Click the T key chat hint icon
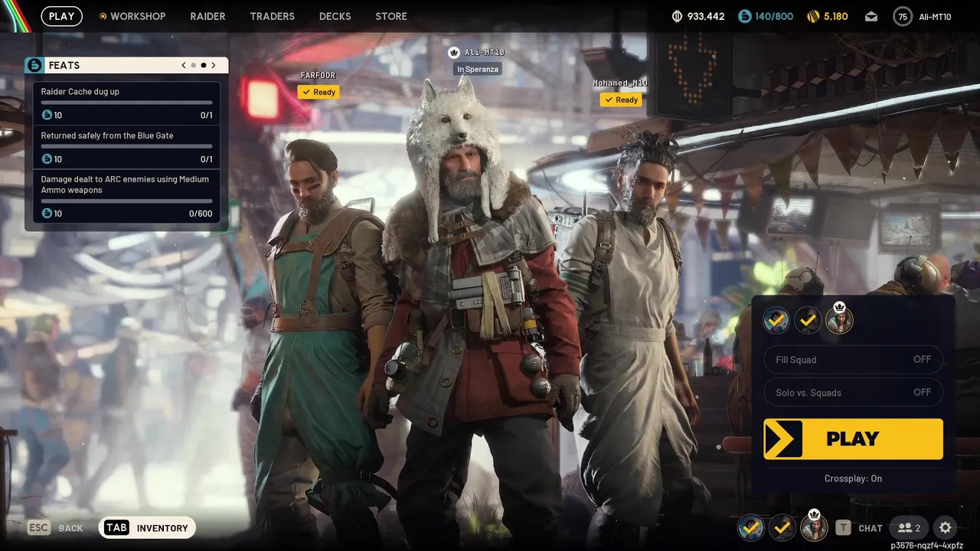The image size is (980, 551). pos(843,527)
